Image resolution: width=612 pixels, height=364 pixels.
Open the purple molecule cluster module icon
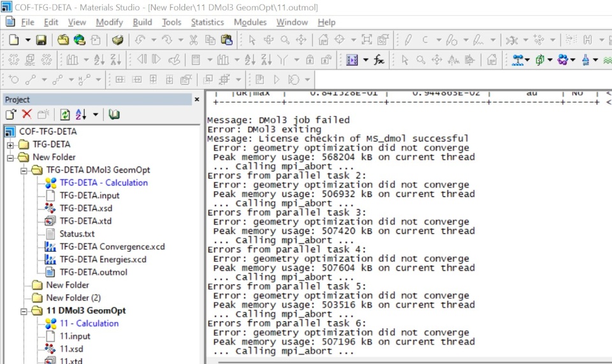pos(562,60)
